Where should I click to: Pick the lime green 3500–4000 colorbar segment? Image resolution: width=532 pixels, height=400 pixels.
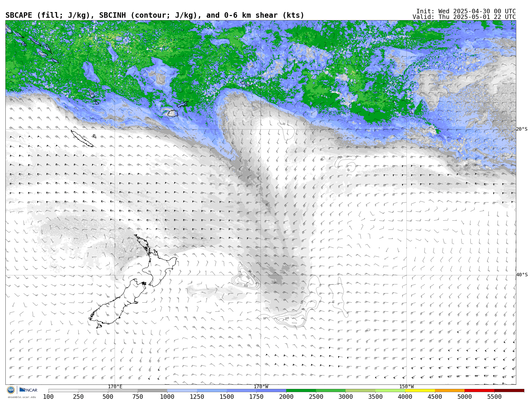tap(390, 391)
